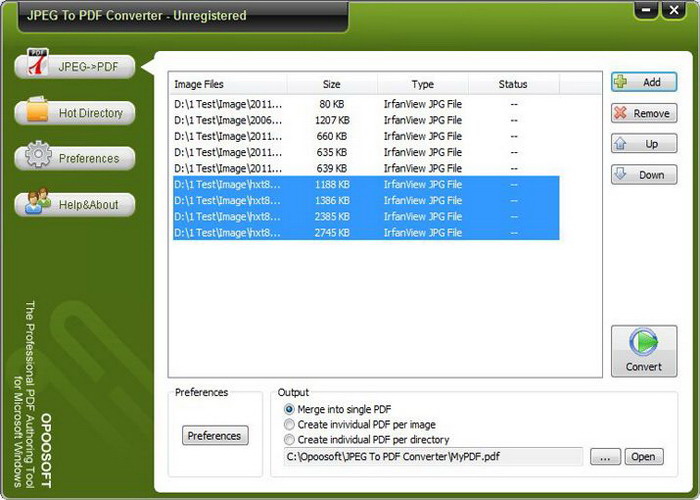Select the file row sized 80 KB
The height and width of the screenshot is (500, 700).
click(366, 104)
